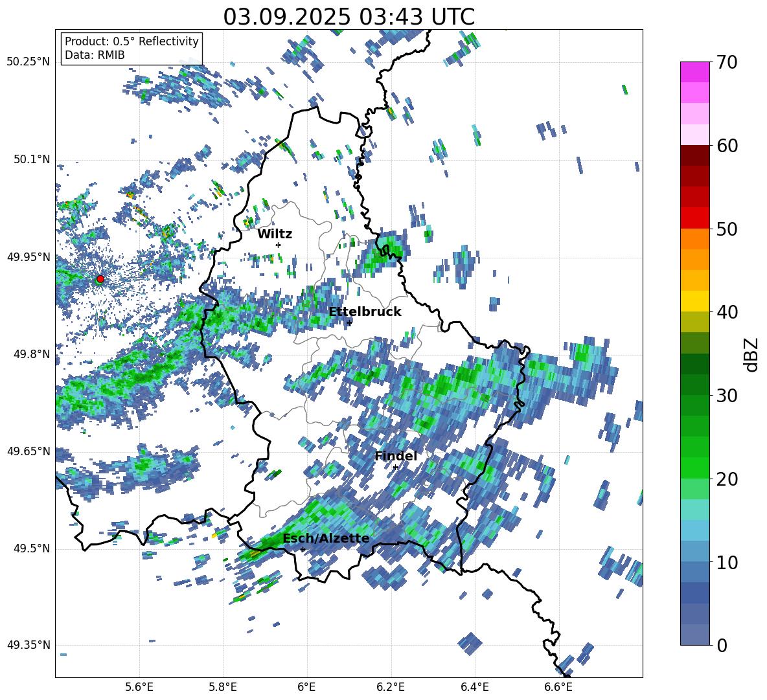Click the 50.25°N latitude label
This screenshot has height=700, width=767.
coord(29,62)
